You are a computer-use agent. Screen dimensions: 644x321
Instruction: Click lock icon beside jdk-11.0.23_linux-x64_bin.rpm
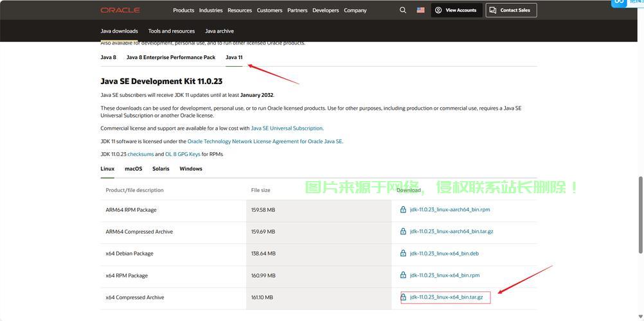pyautogui.click(x=403, y=275)
